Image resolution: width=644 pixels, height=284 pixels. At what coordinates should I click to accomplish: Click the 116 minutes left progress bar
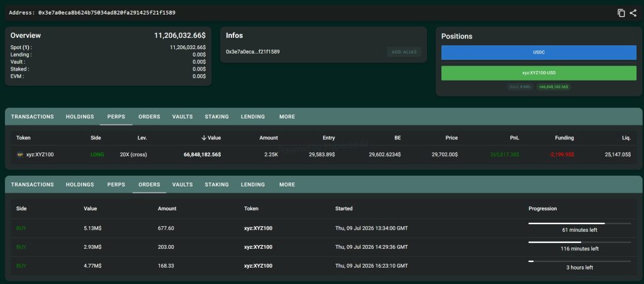click(579, 242)
